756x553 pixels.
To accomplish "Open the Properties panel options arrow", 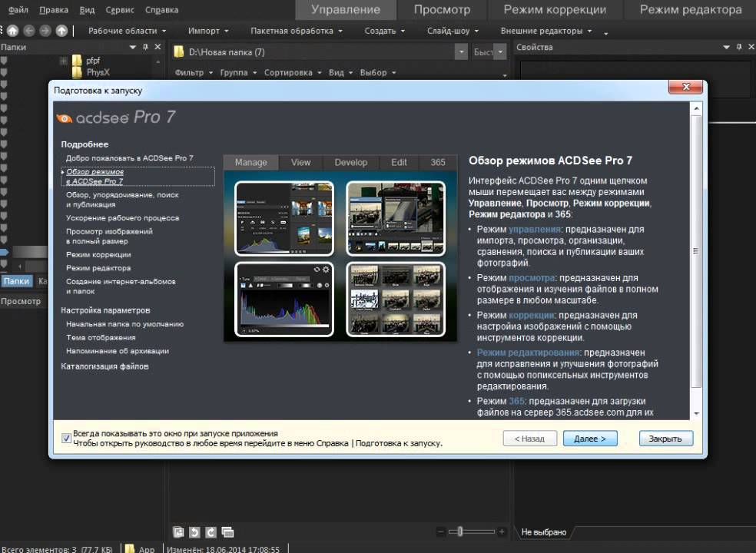I will (x=727, y=47).
